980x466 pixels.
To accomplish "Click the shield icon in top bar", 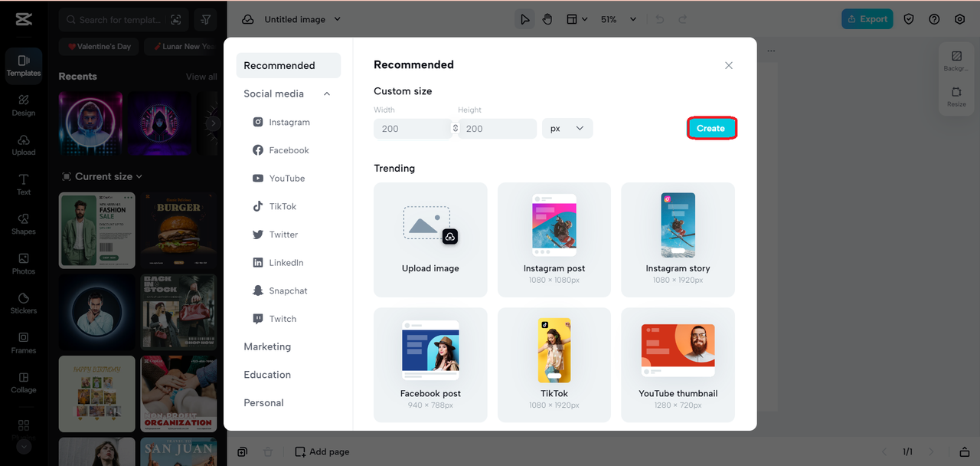I will tap(909, 19).
